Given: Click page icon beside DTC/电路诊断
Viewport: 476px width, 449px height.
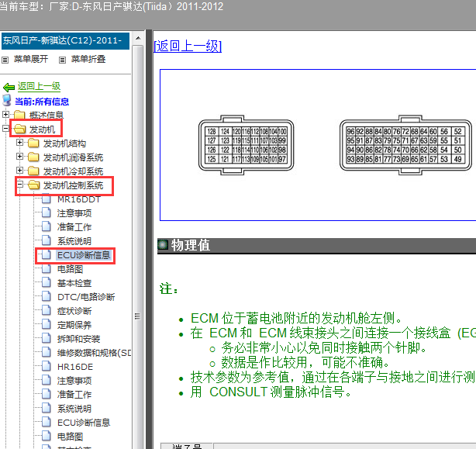Looking at the screenshot, I should [47, 296].
